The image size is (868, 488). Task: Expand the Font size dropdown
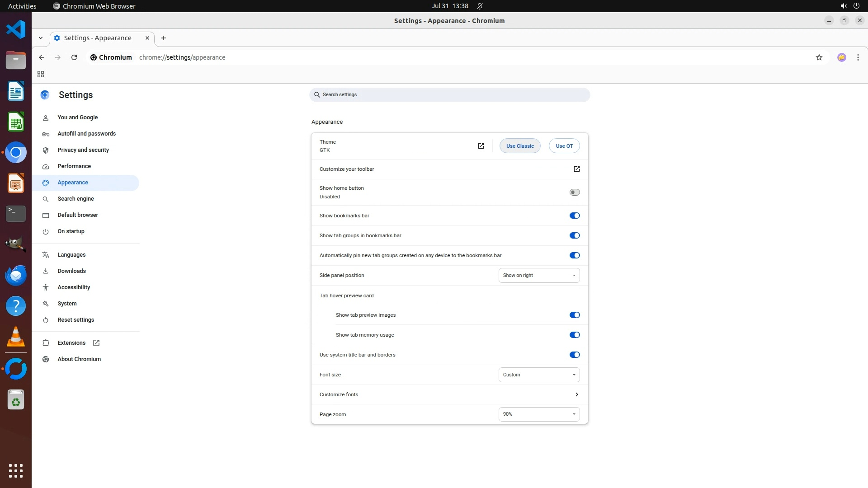tap(539, 375)
